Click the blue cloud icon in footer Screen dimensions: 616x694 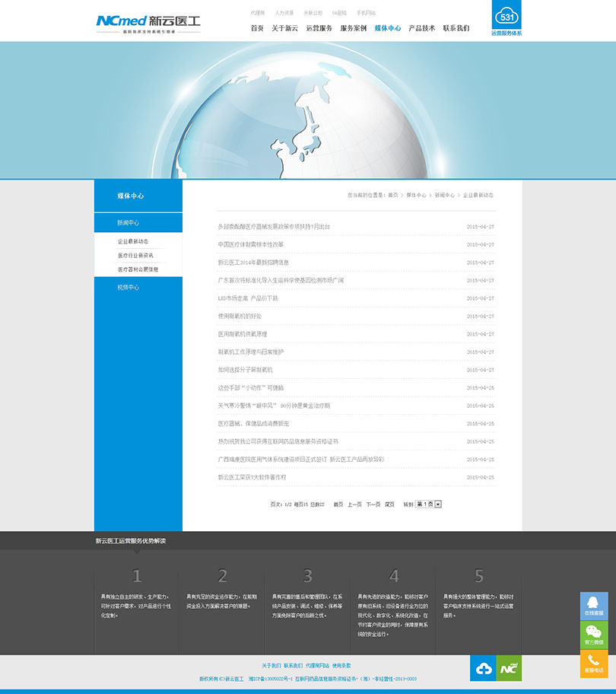[x=483, y=668]
